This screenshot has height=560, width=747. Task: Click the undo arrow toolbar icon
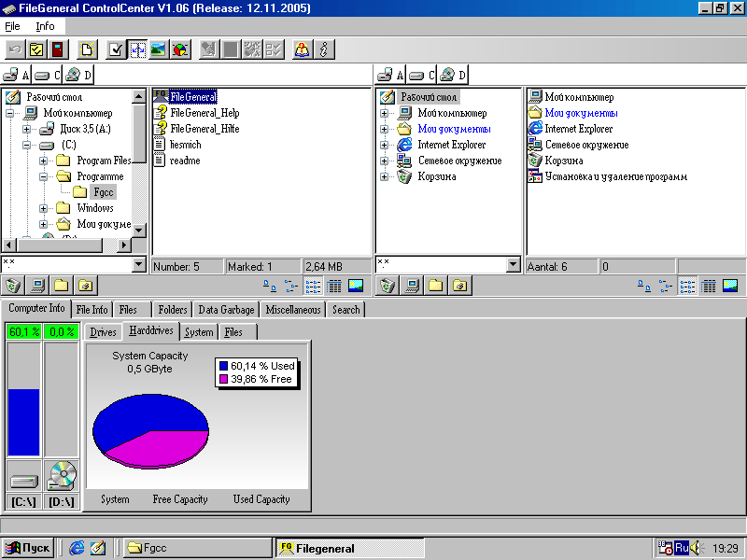[x=14, y=49]
